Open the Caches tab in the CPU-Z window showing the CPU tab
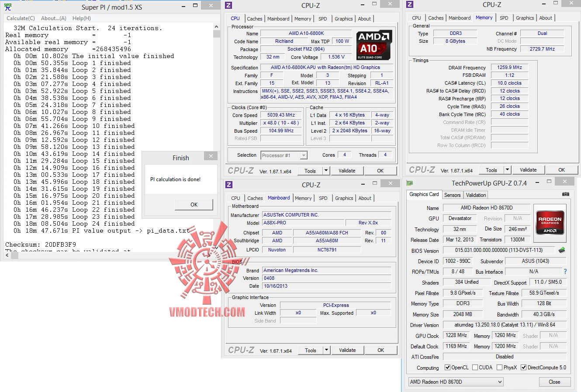Image resolution: width=581 pixels, height=392 pixels. point(255,19)
